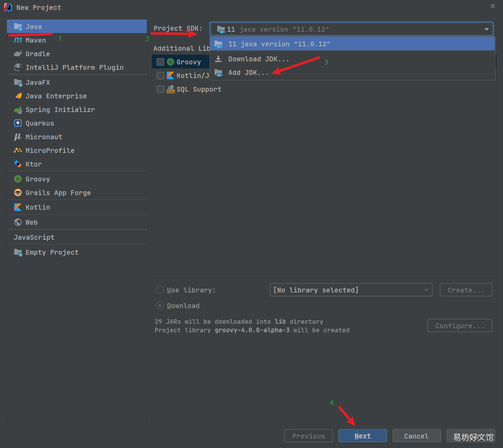Select Spring Initializr project type
The width and height of the screenshot is (503, 448).
pyautogui.click(x=77, y=110)
